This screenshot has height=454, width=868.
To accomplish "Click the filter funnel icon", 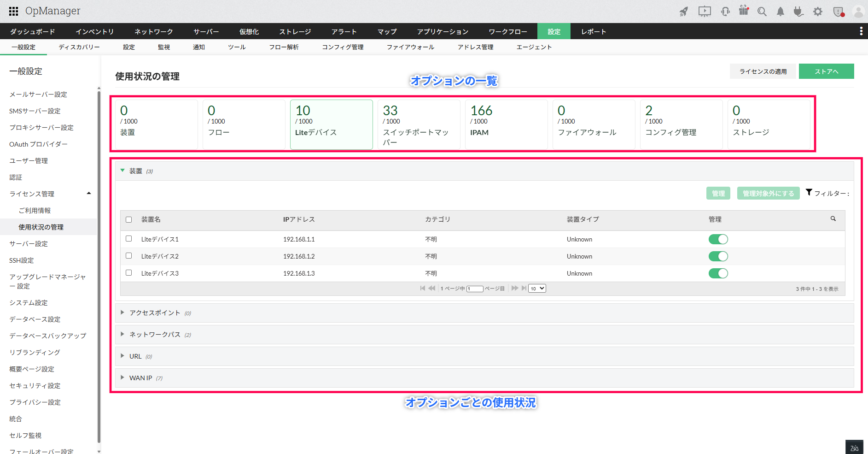I will tap(809, 192).
